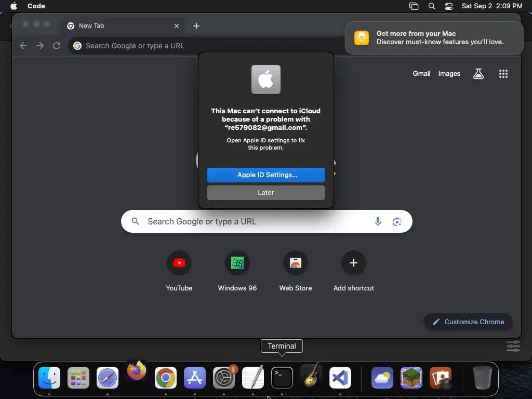Open the Weather app in the dock
This screenshot has height=399, width=532.
point(382,378)
